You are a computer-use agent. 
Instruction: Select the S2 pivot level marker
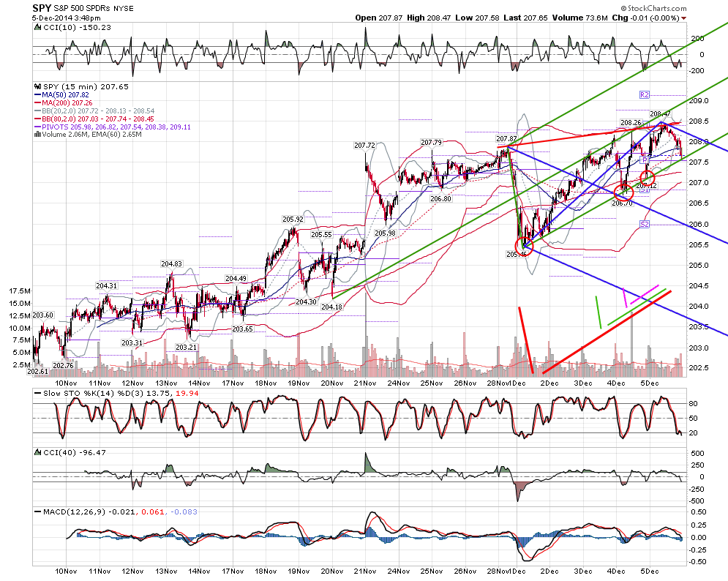[x=645, y=225]
